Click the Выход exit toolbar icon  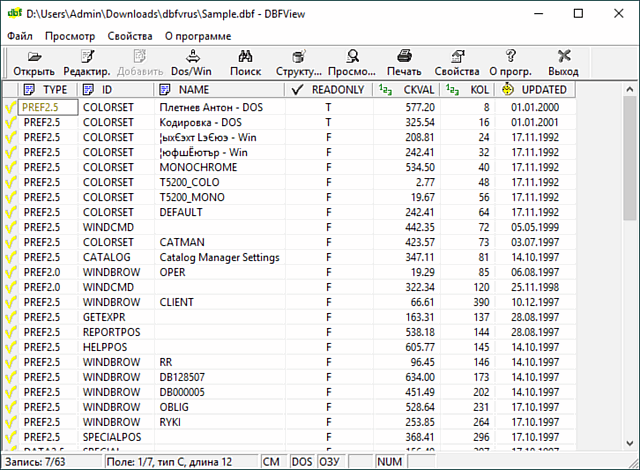tap(563, 57)
